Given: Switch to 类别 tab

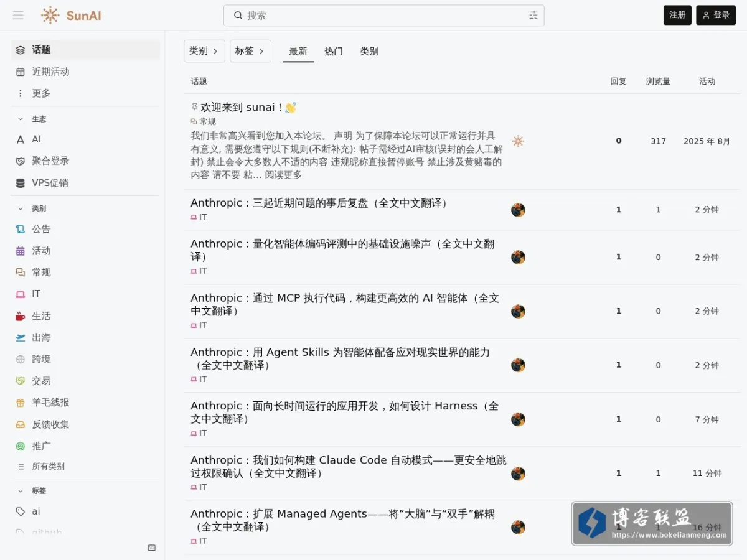Looking at the screenshot, I should point(369,51).
